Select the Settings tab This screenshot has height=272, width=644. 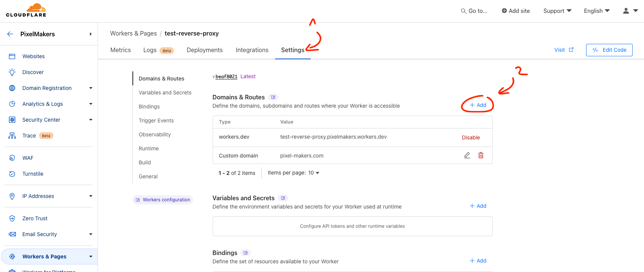[x=293, y=50]
